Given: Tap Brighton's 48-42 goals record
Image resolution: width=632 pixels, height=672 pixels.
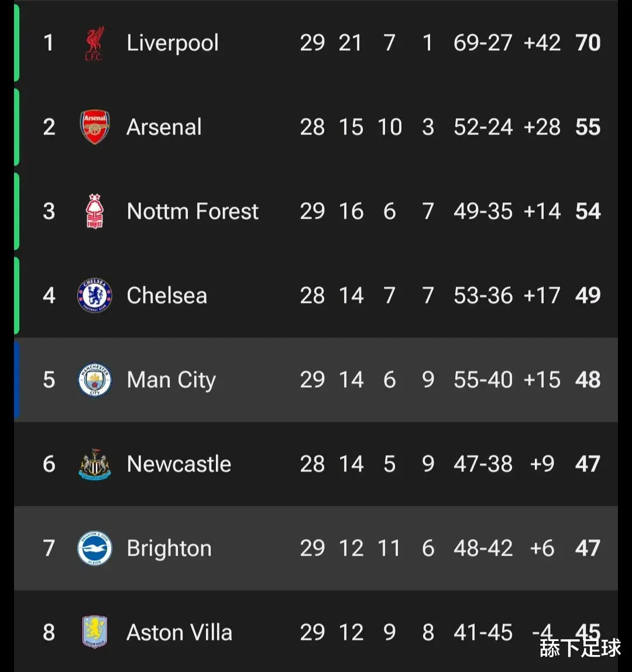Looking at the screenshot, I should coord(483,548).
